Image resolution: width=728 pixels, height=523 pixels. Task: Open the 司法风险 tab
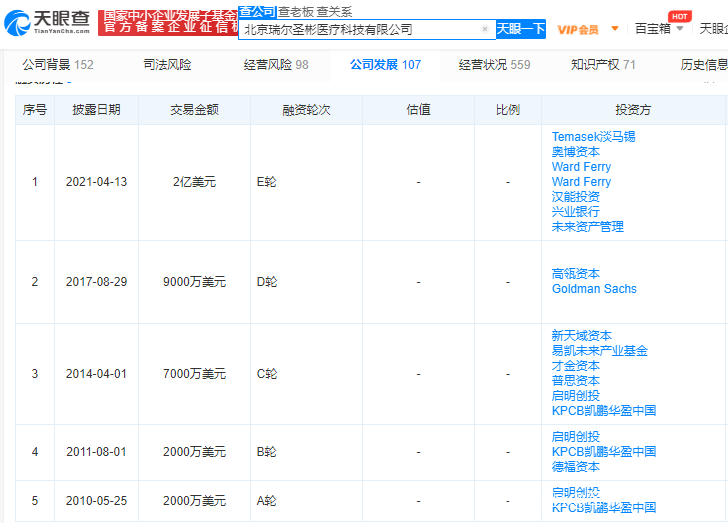[167, 65]
